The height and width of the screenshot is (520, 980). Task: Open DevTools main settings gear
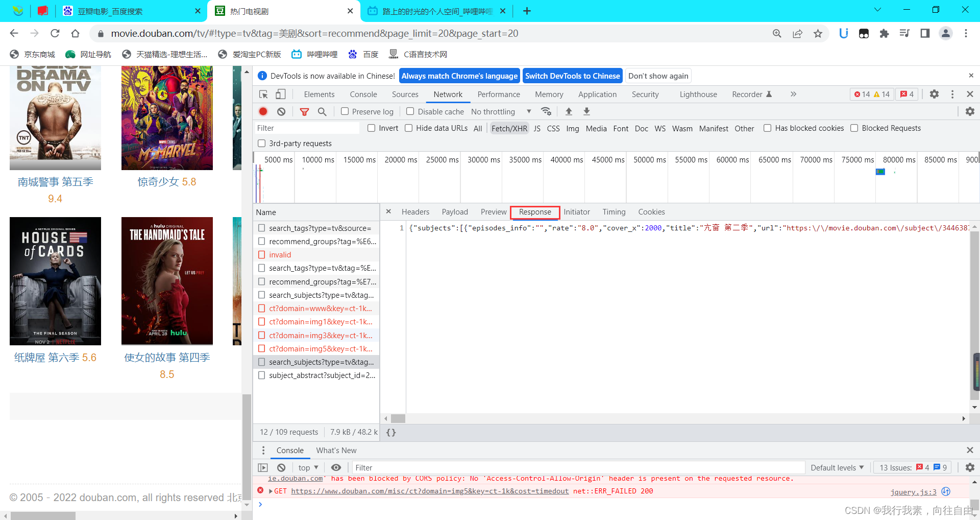pos(934,94)
